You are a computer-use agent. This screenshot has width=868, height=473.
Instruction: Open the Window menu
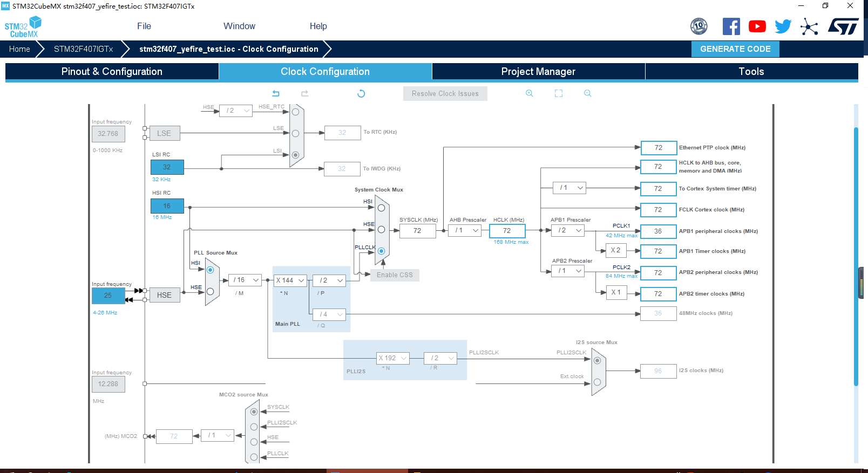click(239, 26)
